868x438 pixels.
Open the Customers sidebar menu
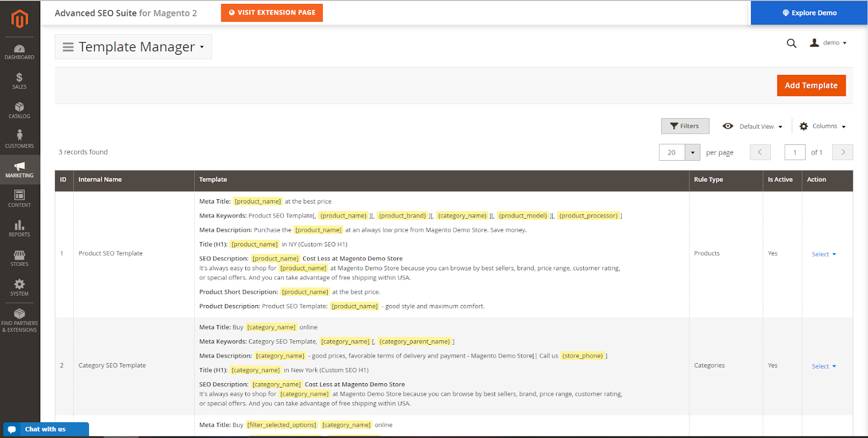tap(20, 140)
